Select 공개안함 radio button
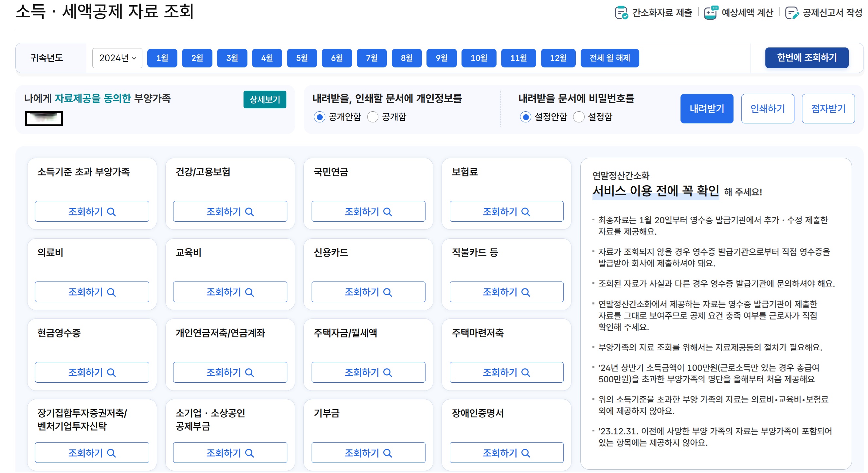Viewport: 868px width, 473px height. click(319, 117)
